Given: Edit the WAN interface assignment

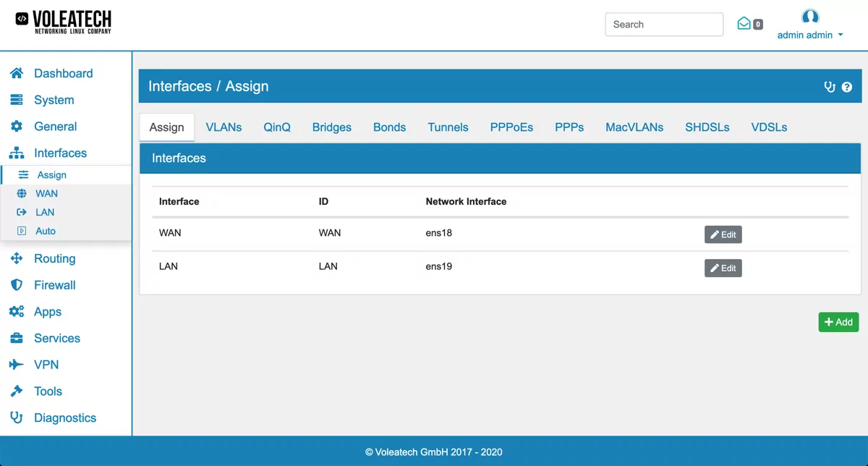Looking at the screenshot, I should [723, 234].
